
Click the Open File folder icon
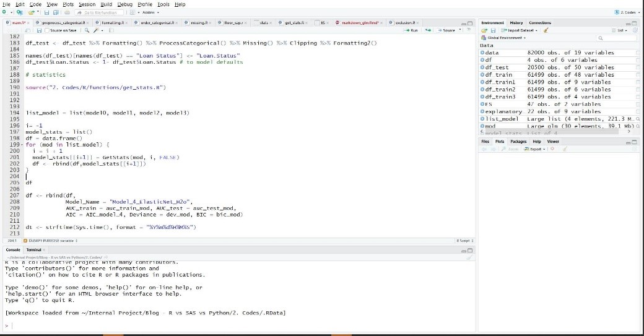pos(31,12)
